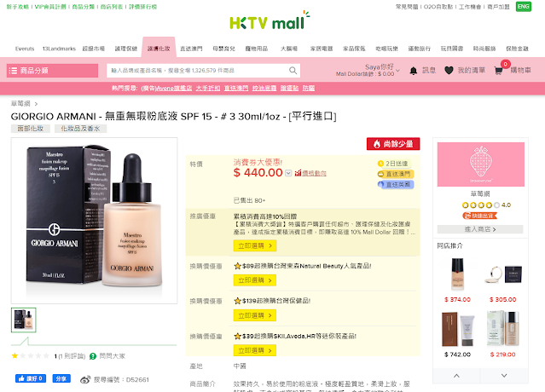
Task: Switch language with ENG toggle
Action: [x=523, y=7]
